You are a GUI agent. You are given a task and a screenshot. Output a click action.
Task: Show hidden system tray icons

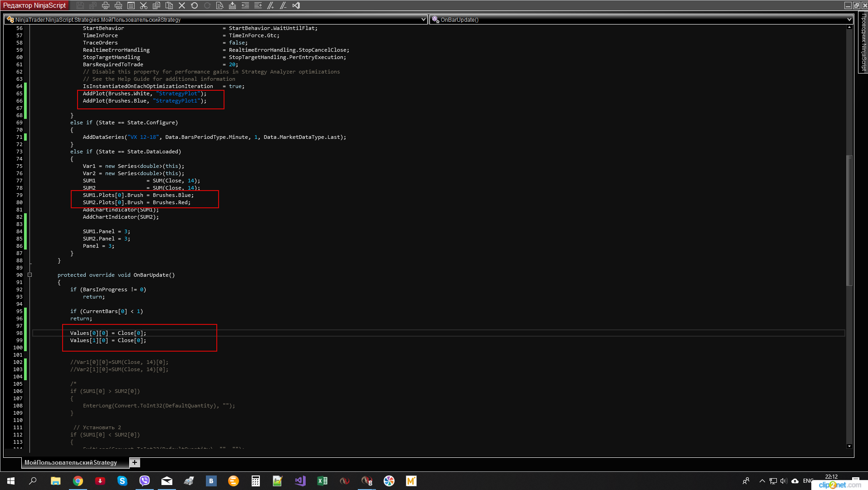coord(762,481)
